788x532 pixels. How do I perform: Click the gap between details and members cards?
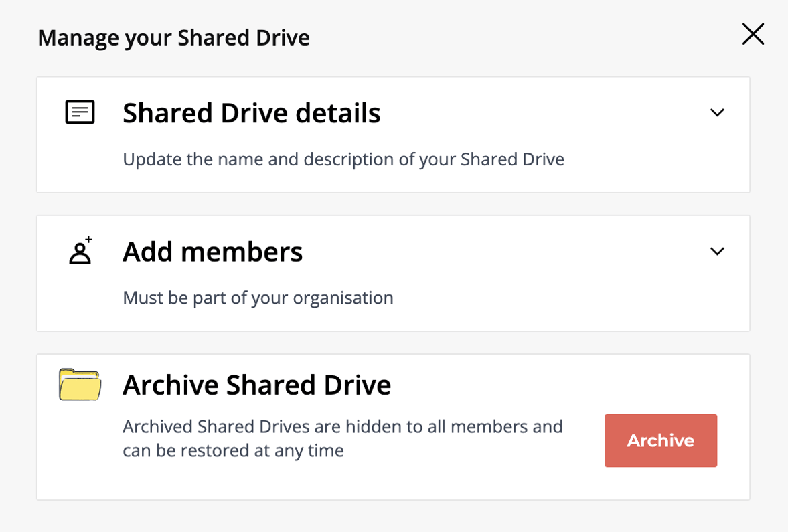tap(393, 204)
